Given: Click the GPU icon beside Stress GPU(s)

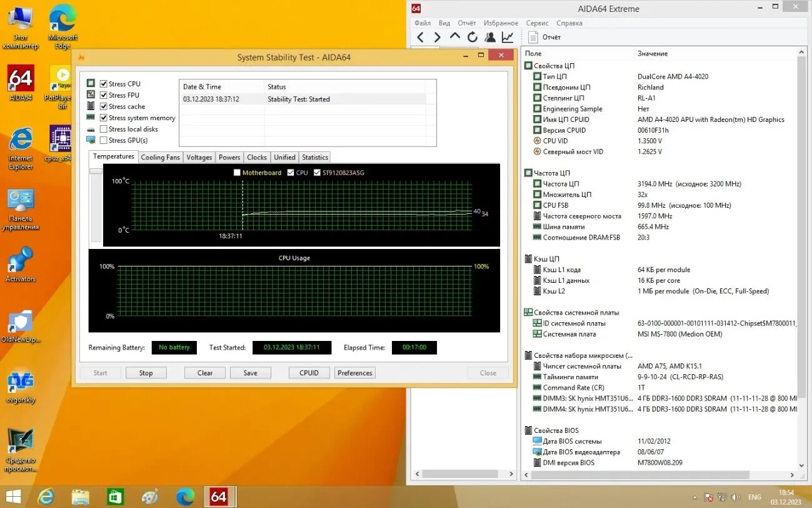Looking at the screenshot, I should [92, 140].
